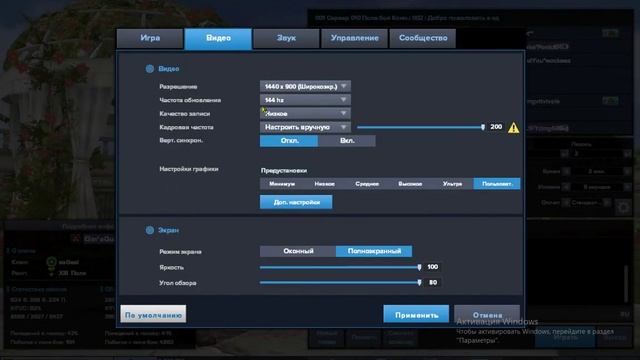This screenshot has width=640, height=360.
Task: Click the Отмена cancel button
Action: click(x=487, y=315)
